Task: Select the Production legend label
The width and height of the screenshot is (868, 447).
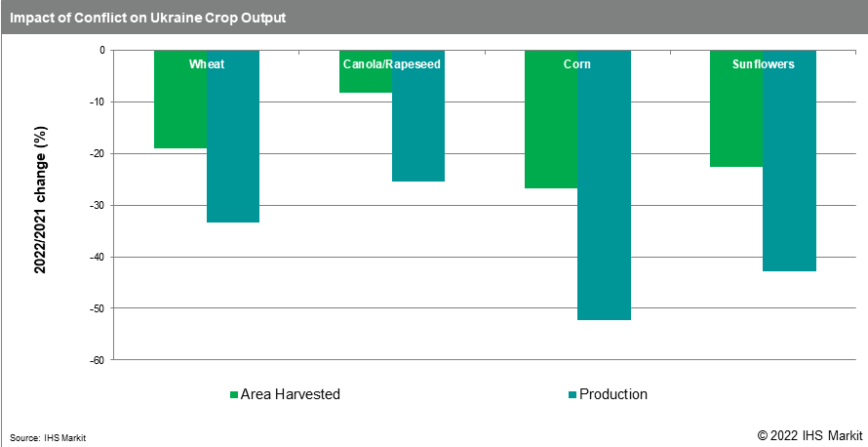Action: pos(613,394)
